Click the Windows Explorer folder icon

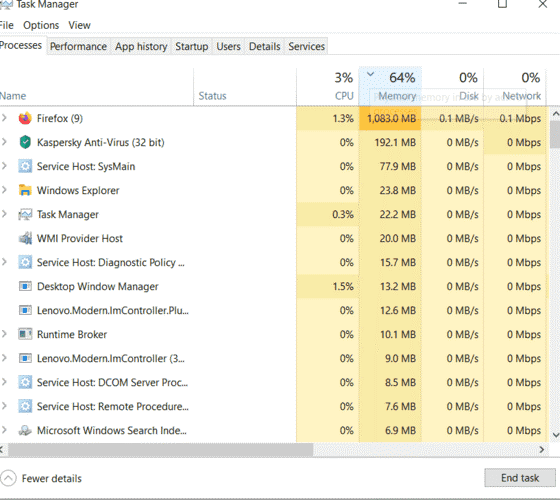tap(25, 190)
